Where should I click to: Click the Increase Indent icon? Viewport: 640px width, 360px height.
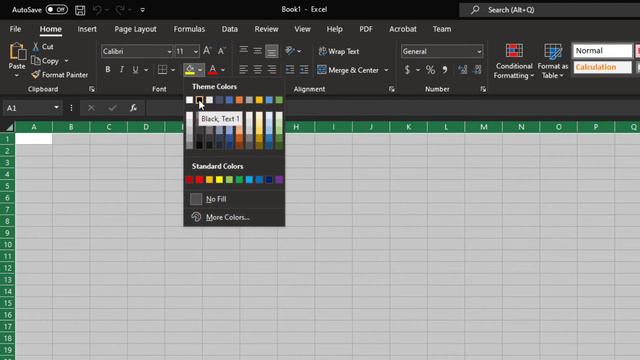coord(304,70)
